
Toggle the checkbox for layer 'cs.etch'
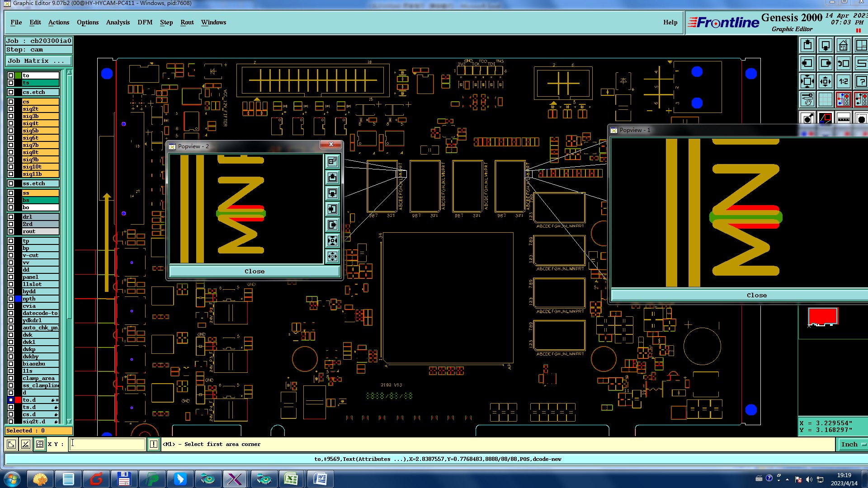pos(11,92)
